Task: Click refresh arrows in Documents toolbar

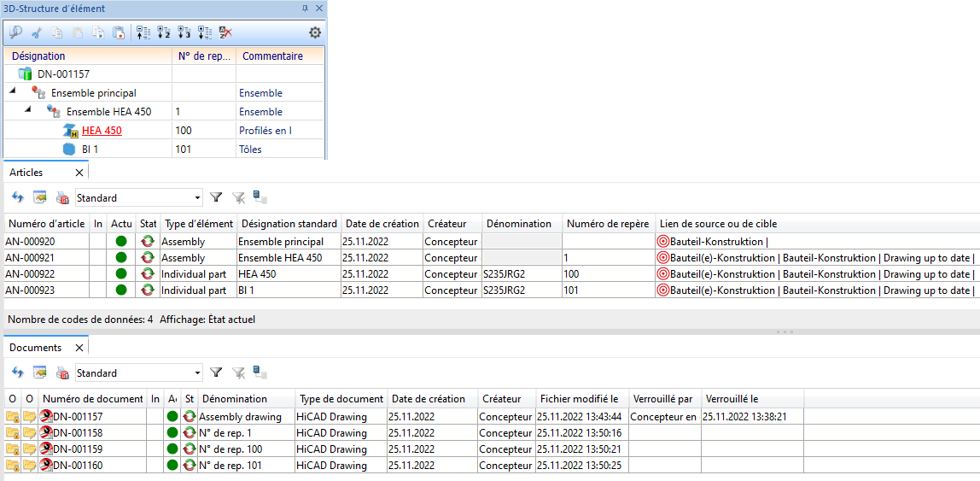Action: pos(17,372)
